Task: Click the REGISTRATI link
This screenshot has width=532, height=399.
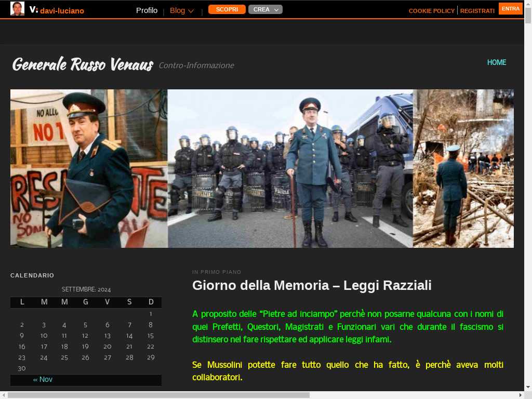Action: pyautogui.click(x=477, y=11)
